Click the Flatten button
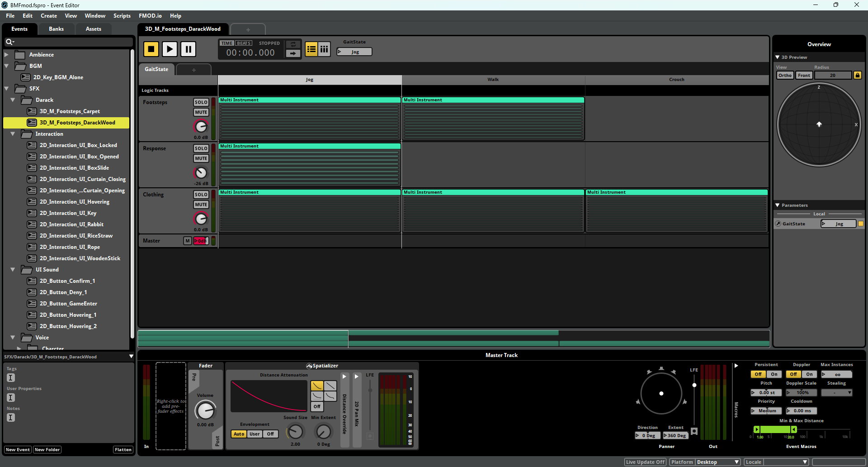Viewport: 868px width, 467px height. tap(123, 450)
